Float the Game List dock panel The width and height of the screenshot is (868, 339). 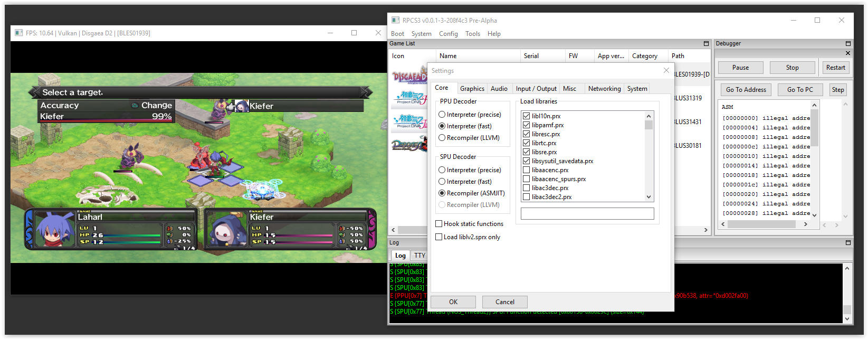point(706,43)
